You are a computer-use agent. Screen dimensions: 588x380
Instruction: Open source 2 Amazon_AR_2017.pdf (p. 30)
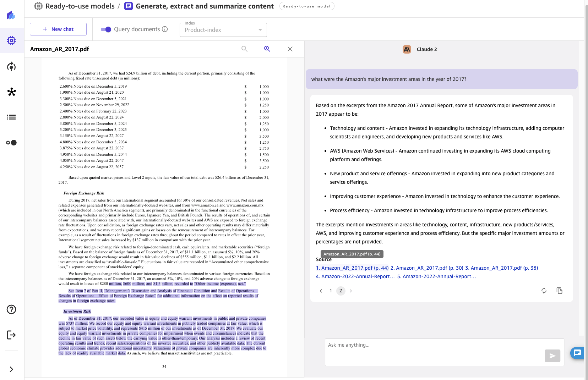tap(427, 268)
